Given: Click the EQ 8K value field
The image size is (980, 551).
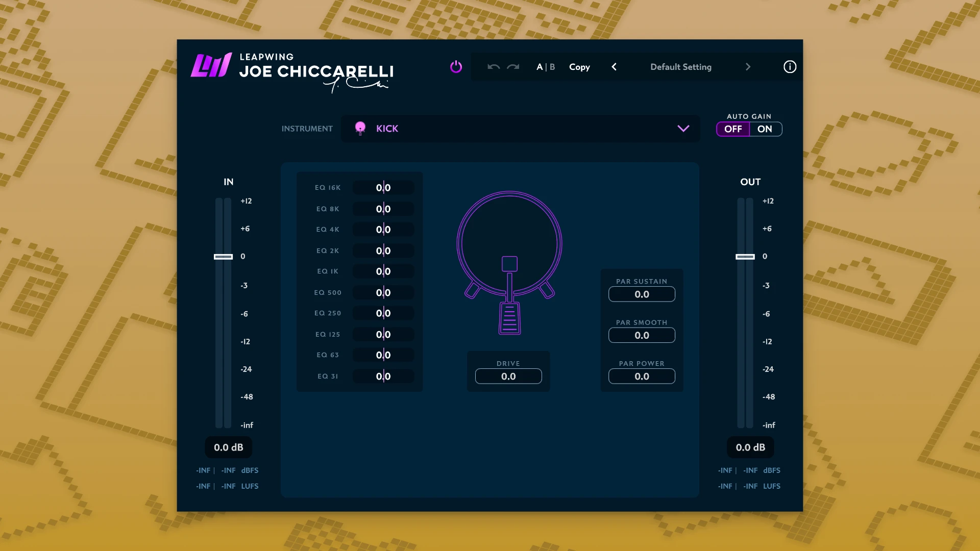Looking at the screenshot, I should pyautogui.click(x=383, y=209).
